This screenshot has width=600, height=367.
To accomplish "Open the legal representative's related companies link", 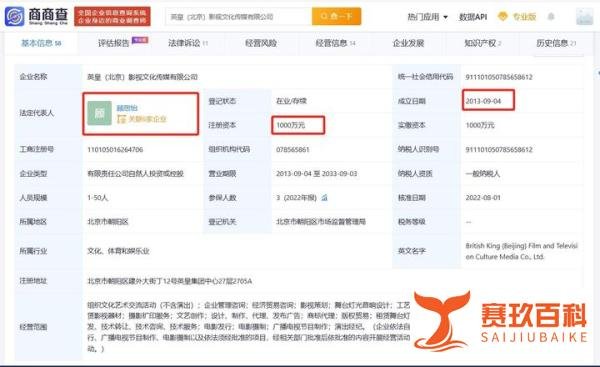I will tap(142, 119).
